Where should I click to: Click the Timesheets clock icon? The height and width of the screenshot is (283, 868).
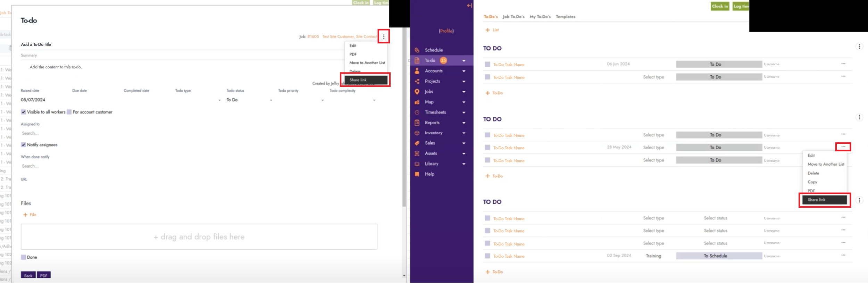417,113
